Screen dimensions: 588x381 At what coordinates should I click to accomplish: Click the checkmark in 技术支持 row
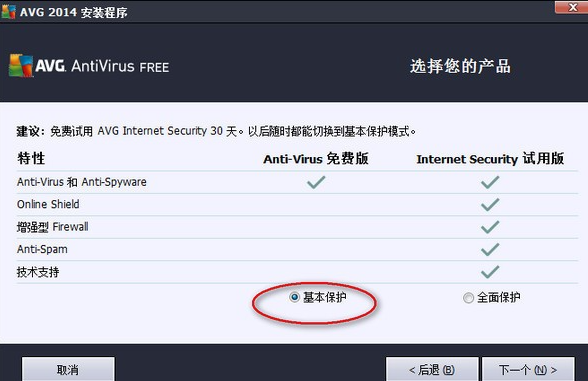490,272
